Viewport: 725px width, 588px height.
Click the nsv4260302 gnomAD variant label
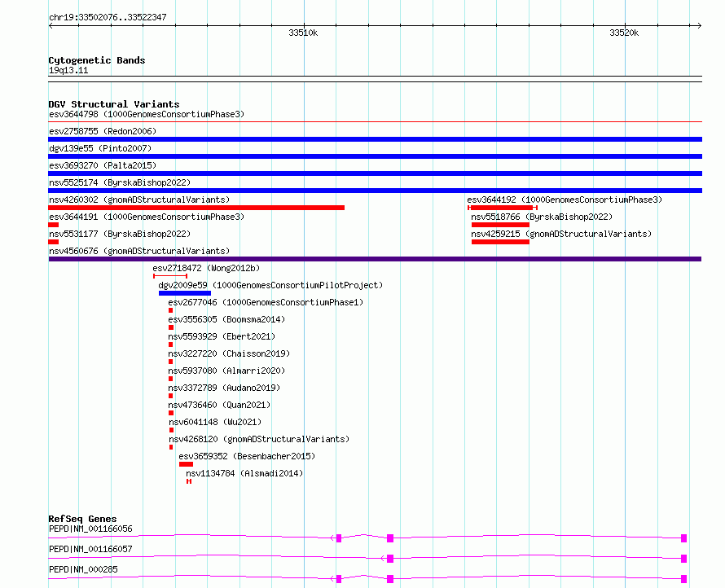139,200
